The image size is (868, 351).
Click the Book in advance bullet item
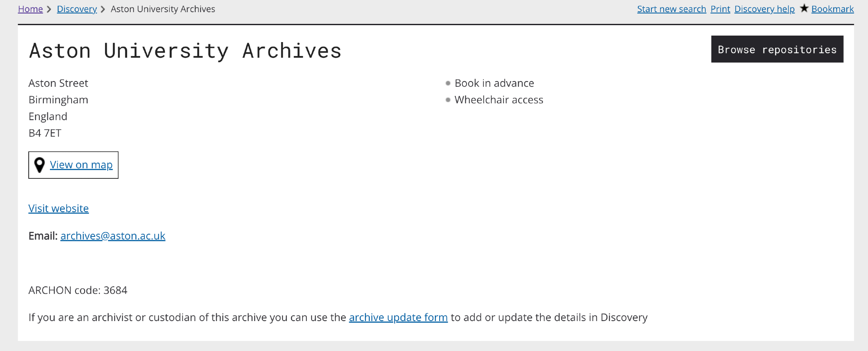(494, 83)
